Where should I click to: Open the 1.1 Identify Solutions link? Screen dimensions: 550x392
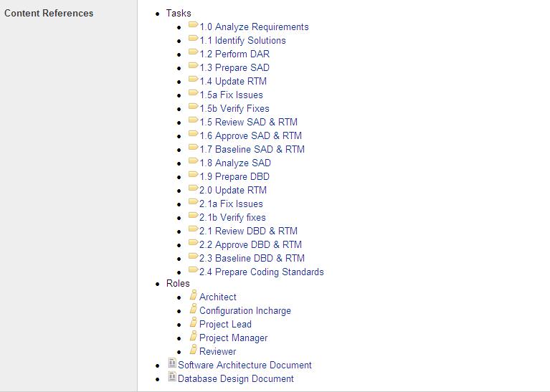pyautogui.click(x=242, y=41)
